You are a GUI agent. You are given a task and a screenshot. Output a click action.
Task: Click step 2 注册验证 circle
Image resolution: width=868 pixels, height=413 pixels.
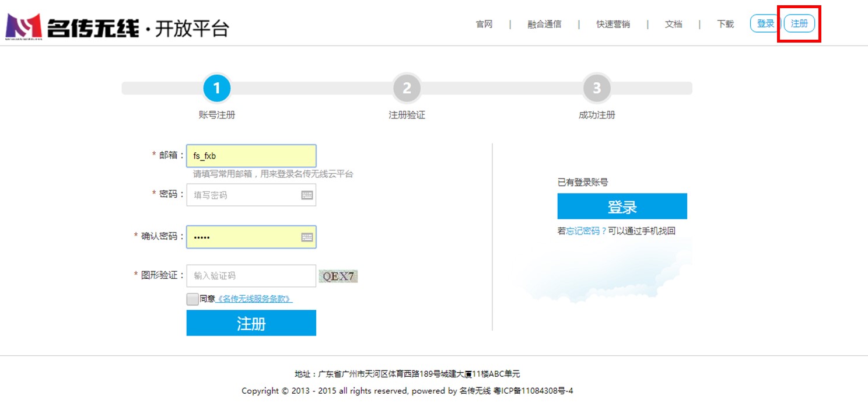click(x=407, y=89)
